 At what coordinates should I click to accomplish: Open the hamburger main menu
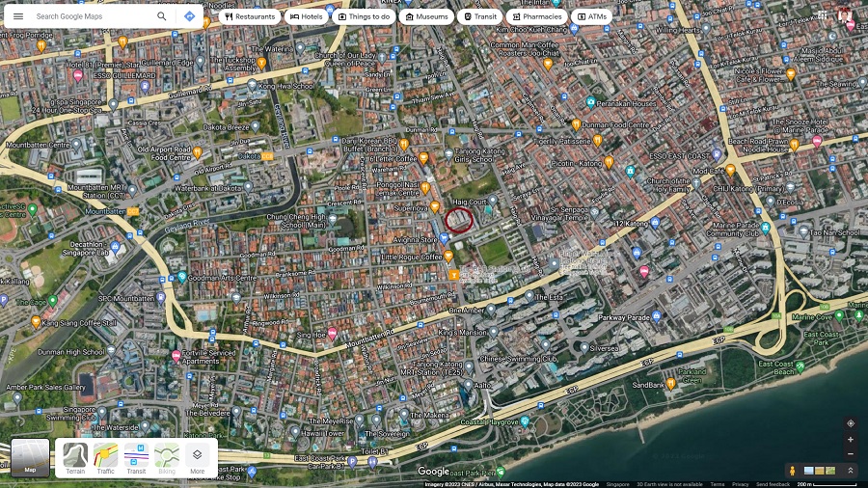tap(18, 16)
